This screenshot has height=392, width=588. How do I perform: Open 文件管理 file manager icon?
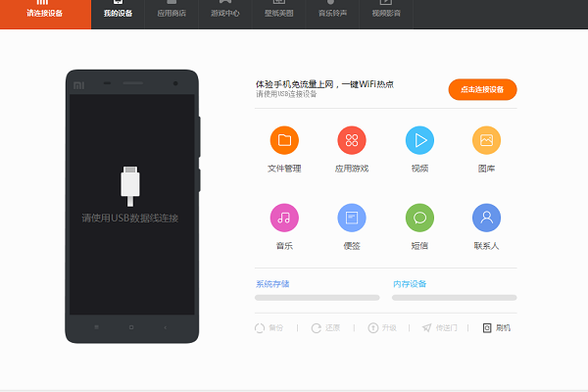tap(284, 141)
